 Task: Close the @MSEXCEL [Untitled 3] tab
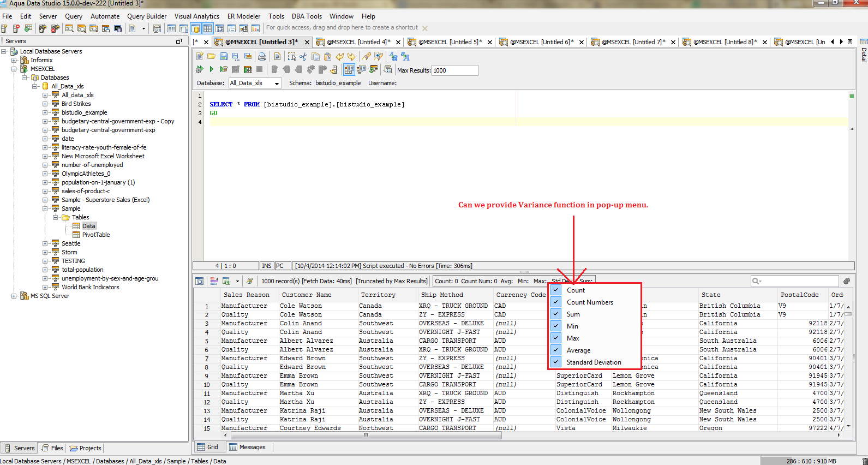tap(307, 42)
